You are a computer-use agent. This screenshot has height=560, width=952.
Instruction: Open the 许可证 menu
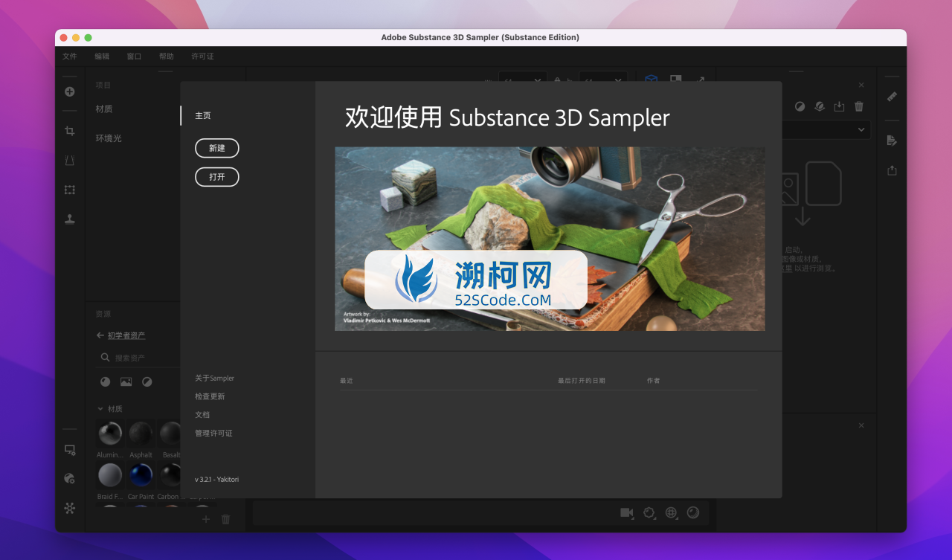(202, 56)
